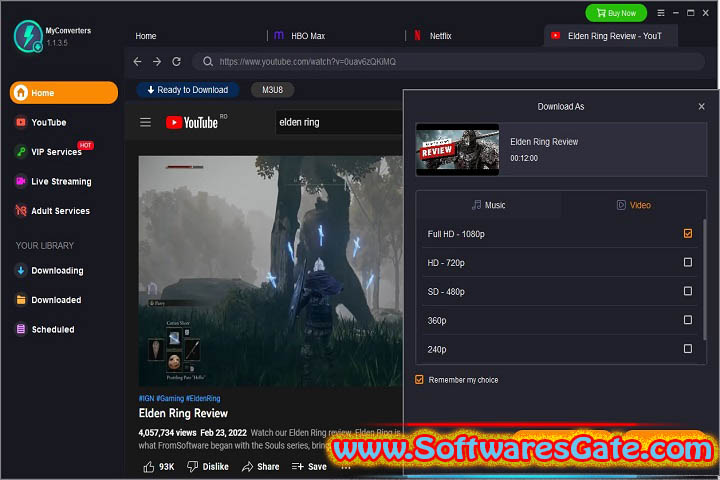Screen dimensions: 720x480
Task: Click the Buy Now button
Action: (616, 13)
